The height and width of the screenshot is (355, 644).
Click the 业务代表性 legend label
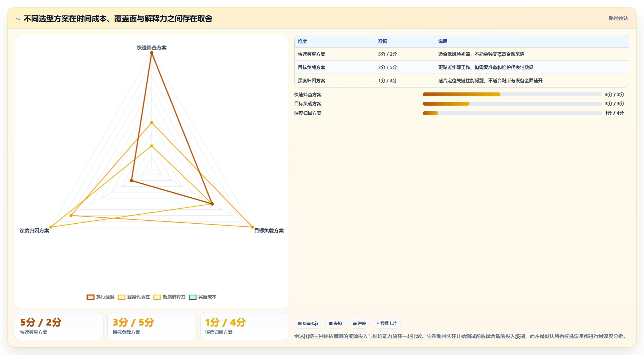(x=139, y=297)
